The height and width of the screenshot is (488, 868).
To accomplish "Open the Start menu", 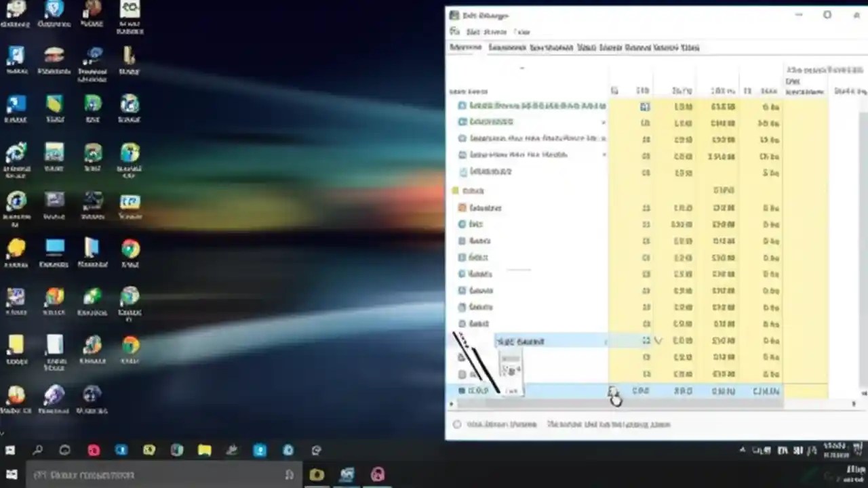I will (x=10, y=449).
